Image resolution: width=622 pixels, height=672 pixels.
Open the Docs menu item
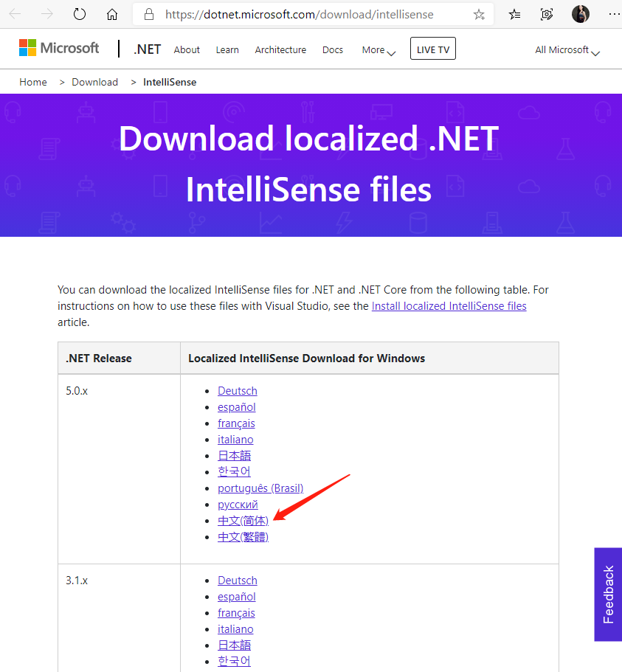(333, 49)
